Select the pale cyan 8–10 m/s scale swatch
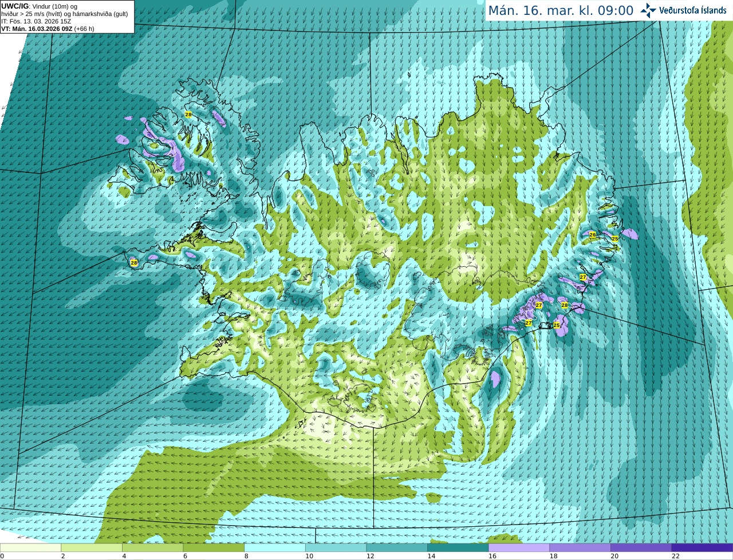 click(x=275, y=547)
